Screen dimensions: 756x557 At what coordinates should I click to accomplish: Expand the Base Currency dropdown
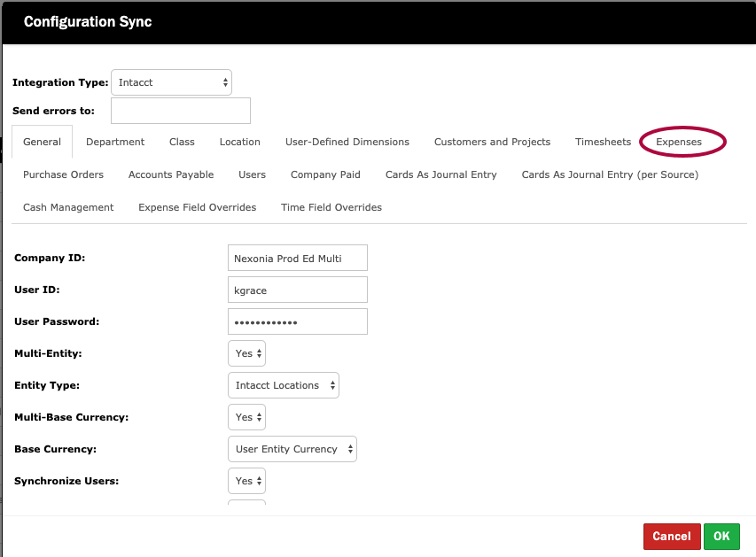[292, 449]
